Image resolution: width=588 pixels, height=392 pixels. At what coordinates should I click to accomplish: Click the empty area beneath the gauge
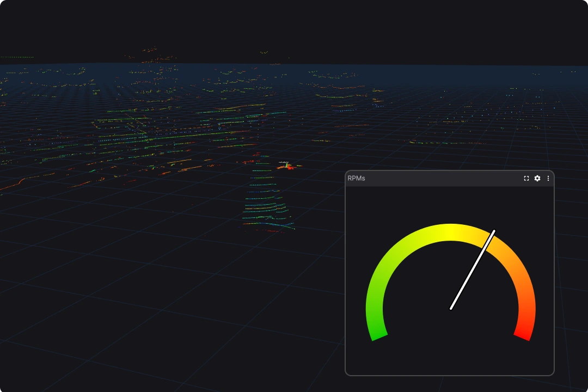[450, 357]
